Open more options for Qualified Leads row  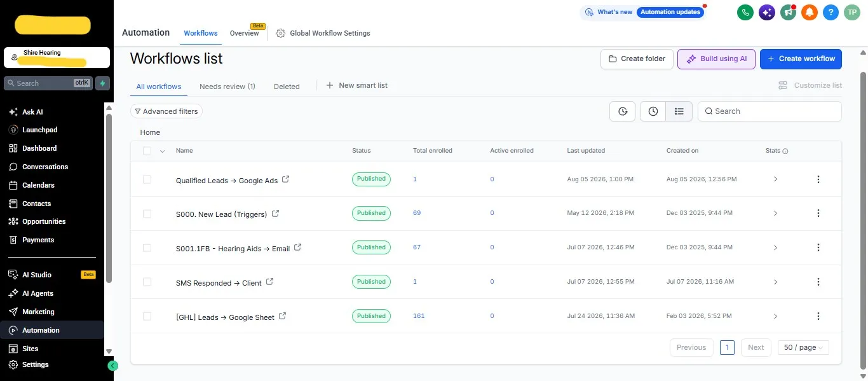point(818,179)
